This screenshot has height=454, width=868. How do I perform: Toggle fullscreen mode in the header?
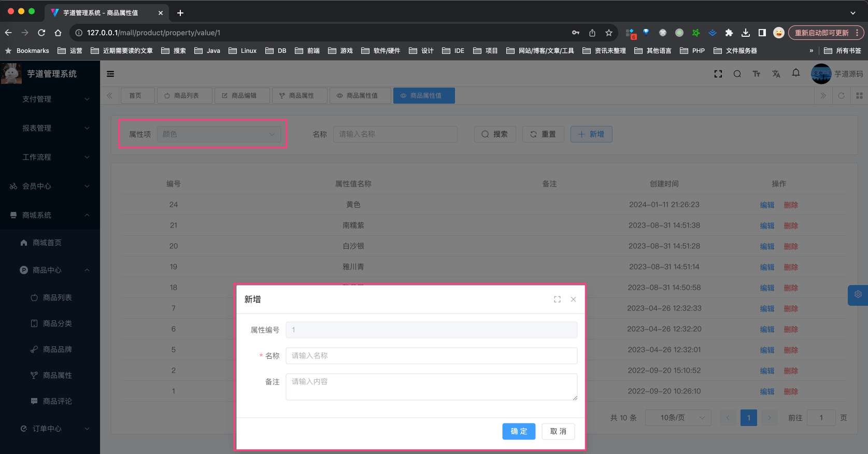(718, 74)
